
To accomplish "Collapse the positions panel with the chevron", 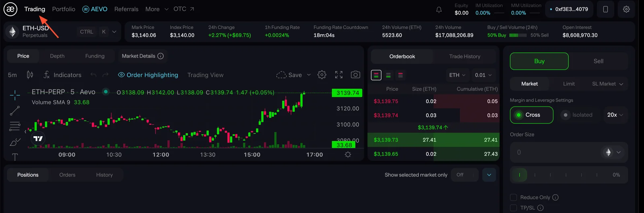I will [x=489, y=175].
